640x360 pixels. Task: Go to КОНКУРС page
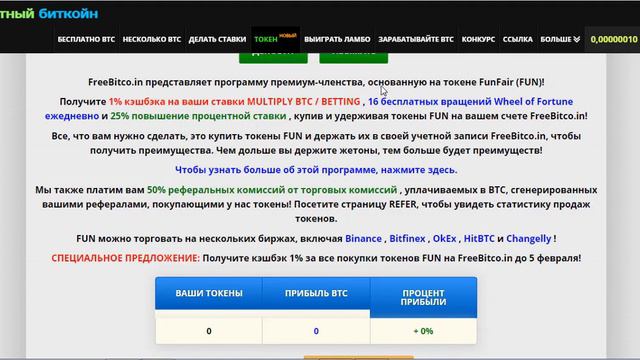478,40
